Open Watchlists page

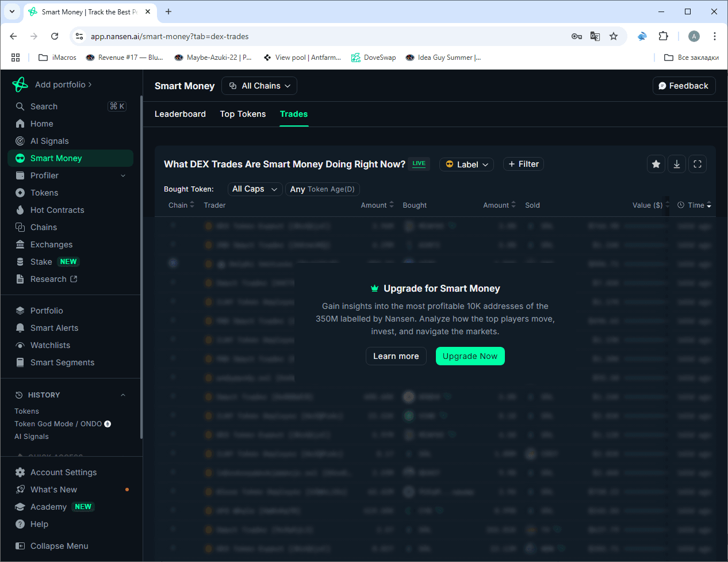pos(70,345)
